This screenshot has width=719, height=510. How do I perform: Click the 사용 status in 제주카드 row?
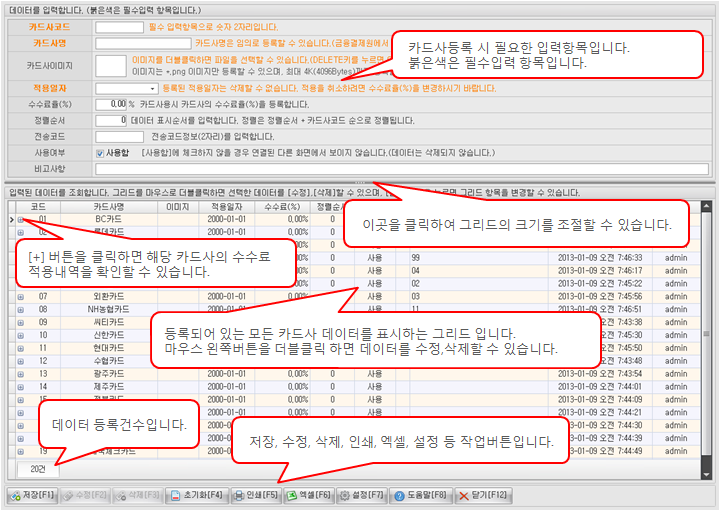[375, 387]
